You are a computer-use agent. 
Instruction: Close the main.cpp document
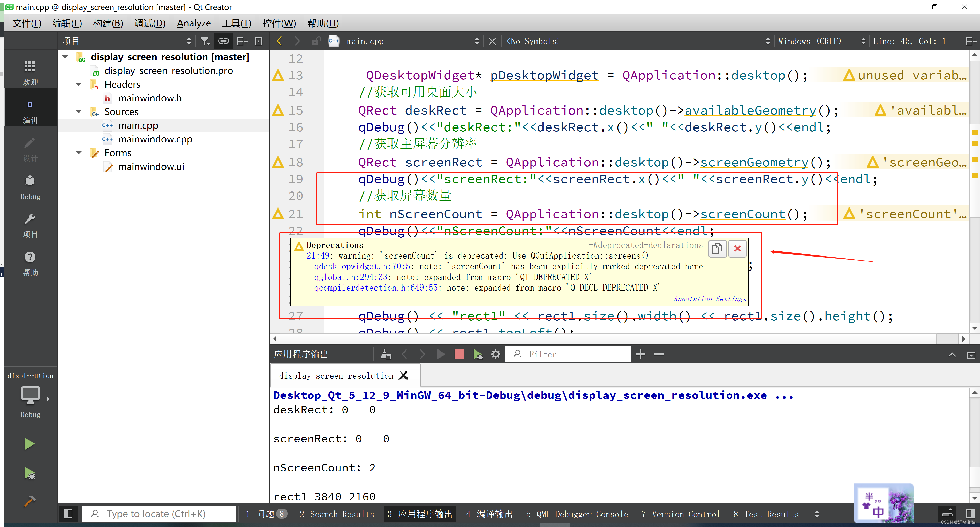click(x=492, y=41)
